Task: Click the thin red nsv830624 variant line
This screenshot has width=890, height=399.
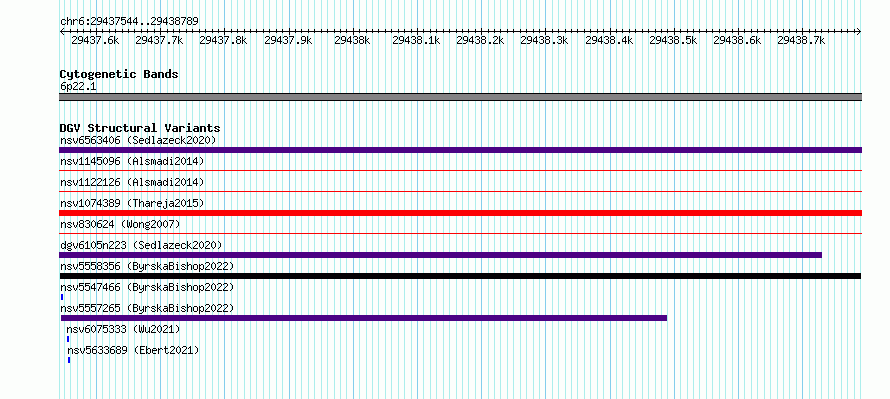Action: pos(460,233)
